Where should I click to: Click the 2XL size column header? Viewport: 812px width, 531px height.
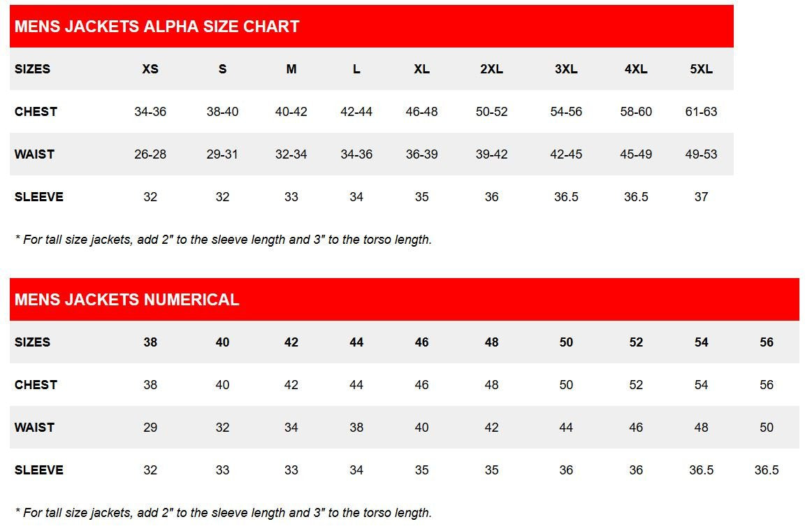[491, 69]
